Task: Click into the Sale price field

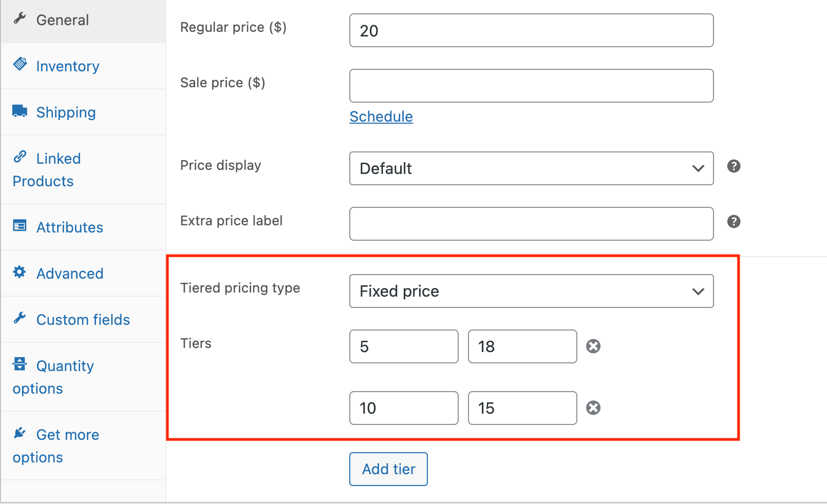Action: (531, 86)
